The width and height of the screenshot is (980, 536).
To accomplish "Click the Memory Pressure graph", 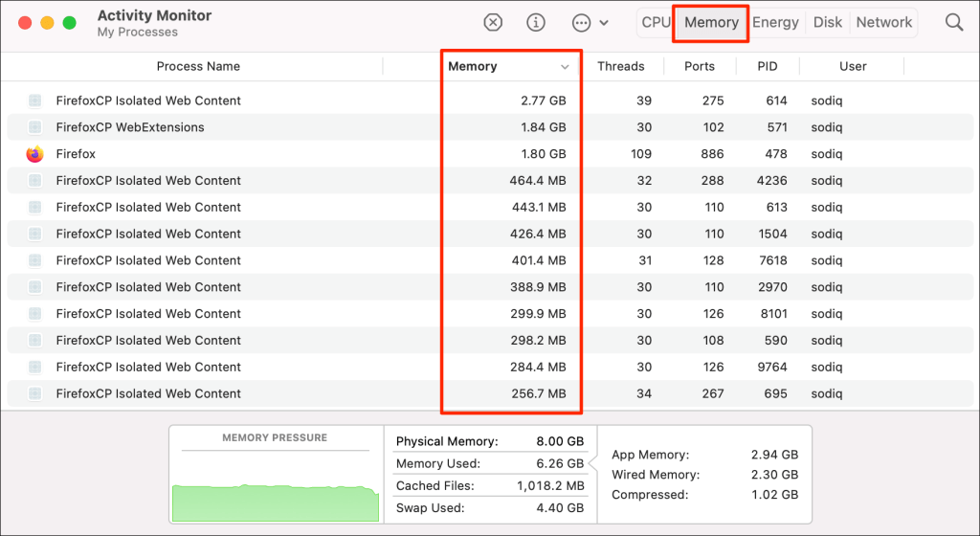I will [x=276, y=502].
